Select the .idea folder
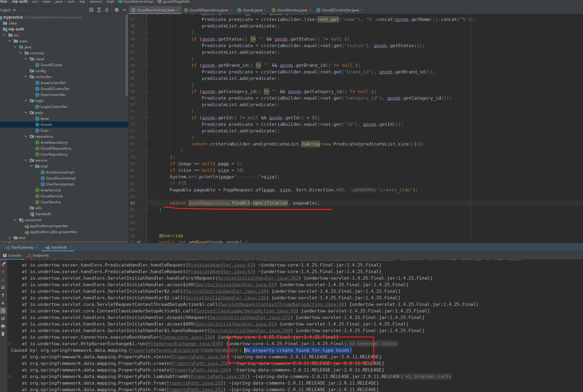The width and height of the screenshot is (583, 392). (12, 23)
